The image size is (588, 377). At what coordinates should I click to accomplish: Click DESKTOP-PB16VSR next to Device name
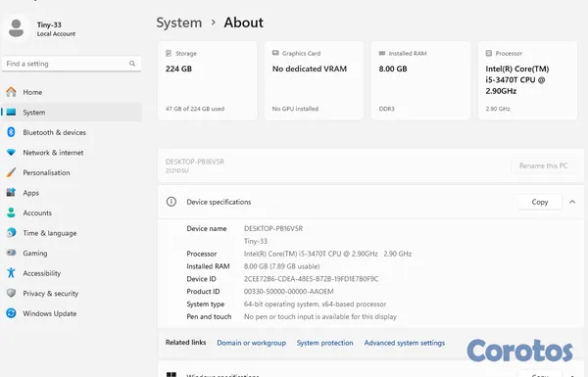[273, 228]
